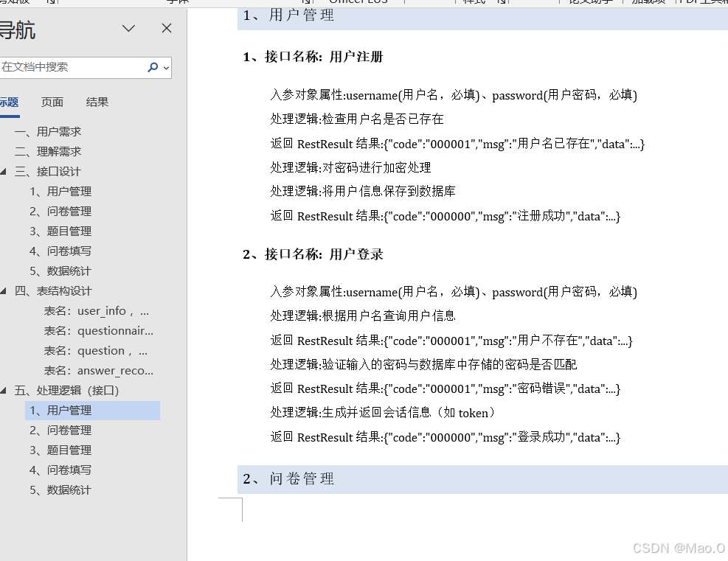
Task: Jump to 表名: user_info entry
Action: pyautogui.click(x=97, y=311)
